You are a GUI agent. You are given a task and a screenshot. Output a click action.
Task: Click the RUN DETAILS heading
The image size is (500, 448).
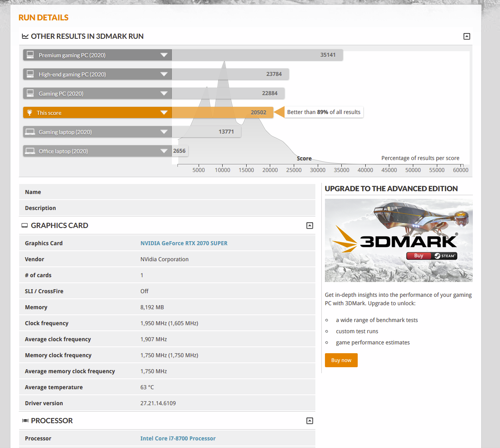coord(44,18)
